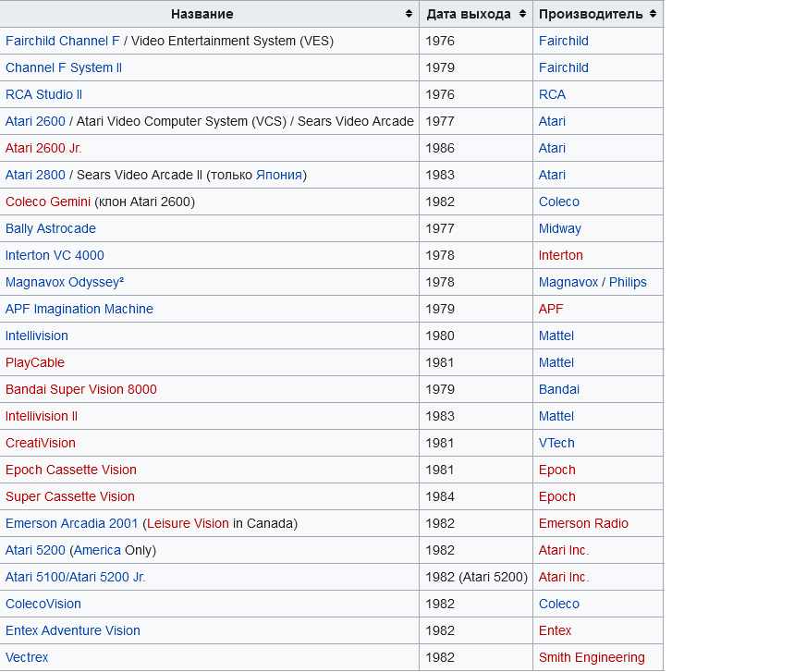Sort table by Производитель arrows
This screenshot has width=794, height=672.
(x=653, y=14)
